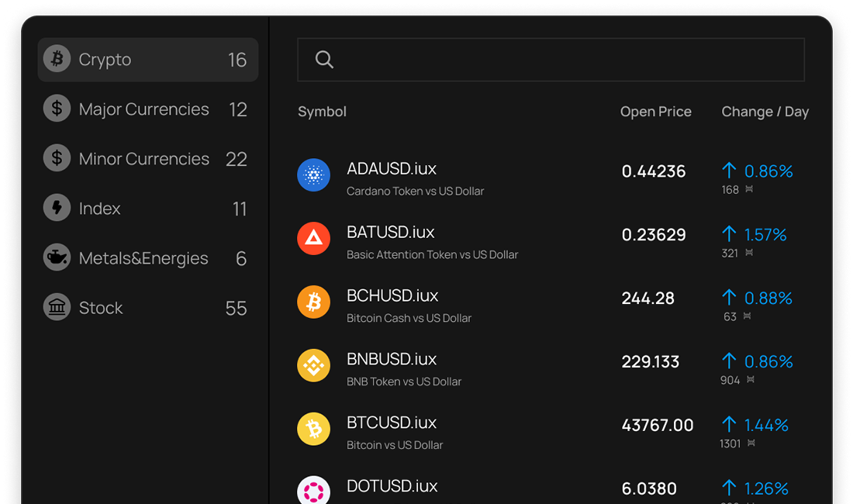Screen dimensions: 853x504
Task: Select the Crypto category
Action: tap(147, 60)
